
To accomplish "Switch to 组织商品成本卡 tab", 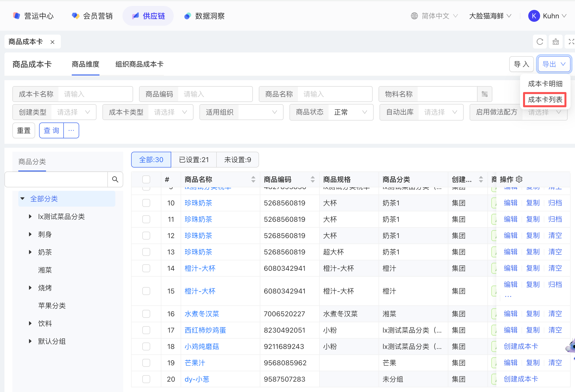I will coord(139,64).
